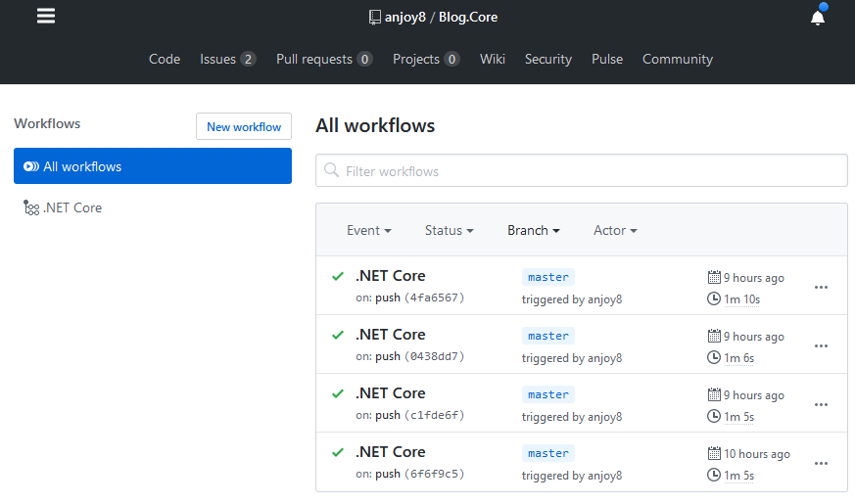Click clock icon beside 1m 6s
The width and height of the screenshot is (855, 504).
[714, 357]
